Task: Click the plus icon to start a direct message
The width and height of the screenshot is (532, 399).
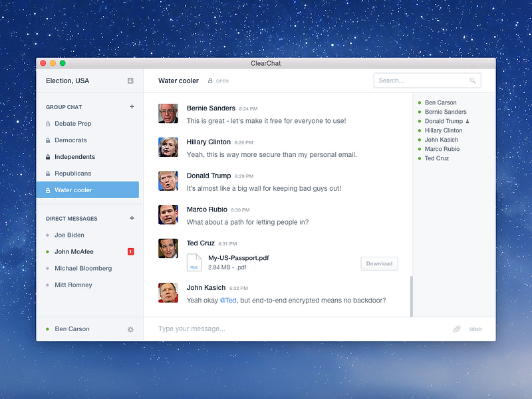Action: (132, 217)
